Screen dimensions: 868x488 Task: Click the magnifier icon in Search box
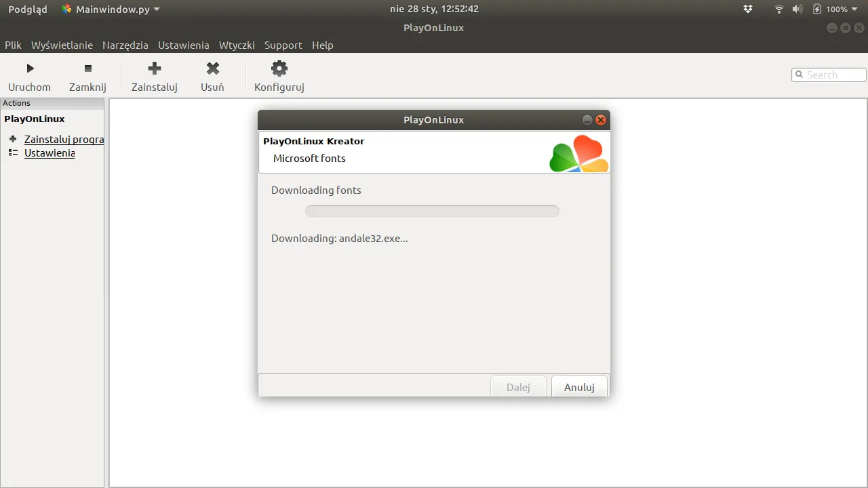coord(800,75)
